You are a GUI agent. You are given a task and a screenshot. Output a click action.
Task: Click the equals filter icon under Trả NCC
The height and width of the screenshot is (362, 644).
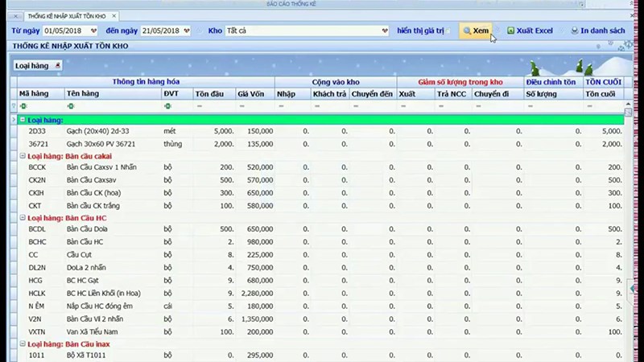pyautogui.click(x=441, y=106)
